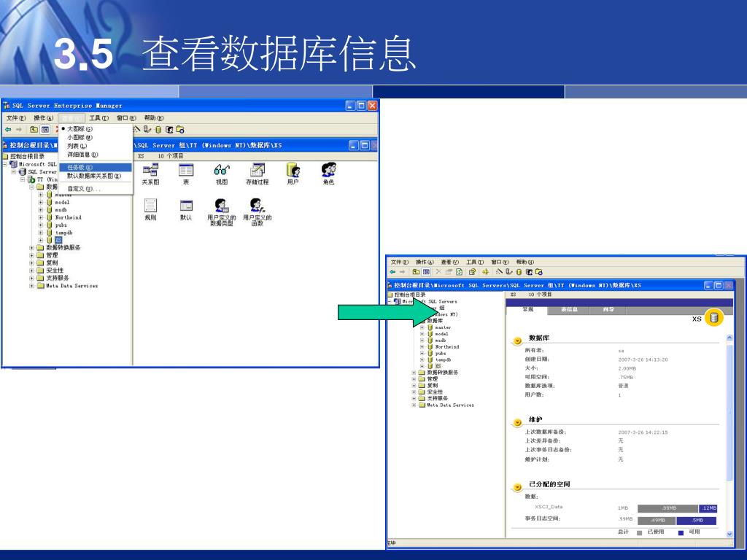This screenshot has height=560, width=747.
Task: Select XS database in left window tree
Action: pyautogui.click(x=58, y=241)
